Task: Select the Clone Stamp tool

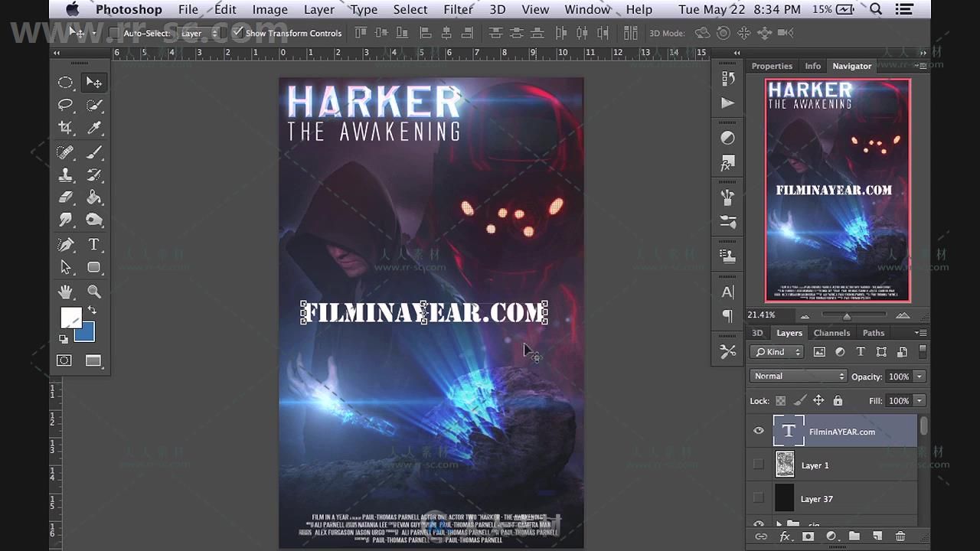Action: point(66,175)
